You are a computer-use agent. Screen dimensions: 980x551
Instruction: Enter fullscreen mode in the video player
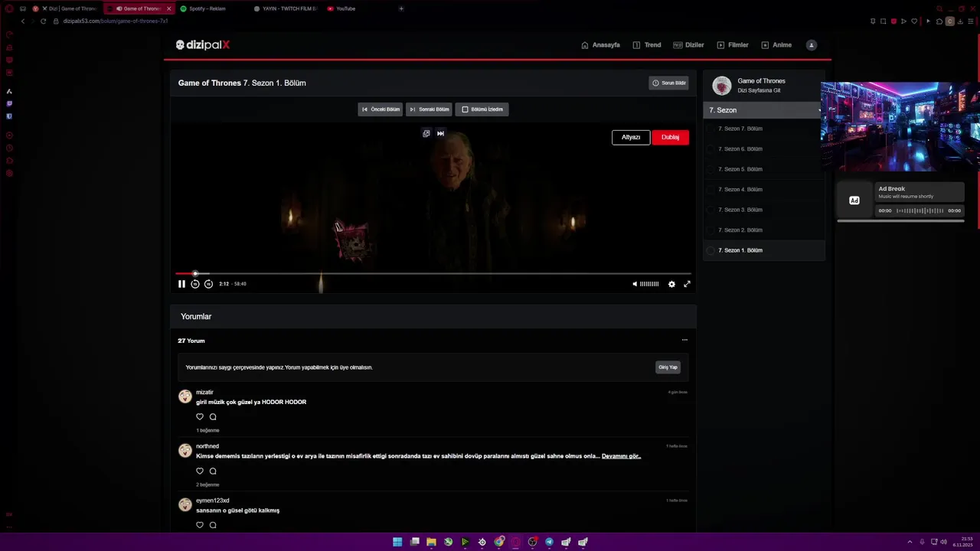687,284
